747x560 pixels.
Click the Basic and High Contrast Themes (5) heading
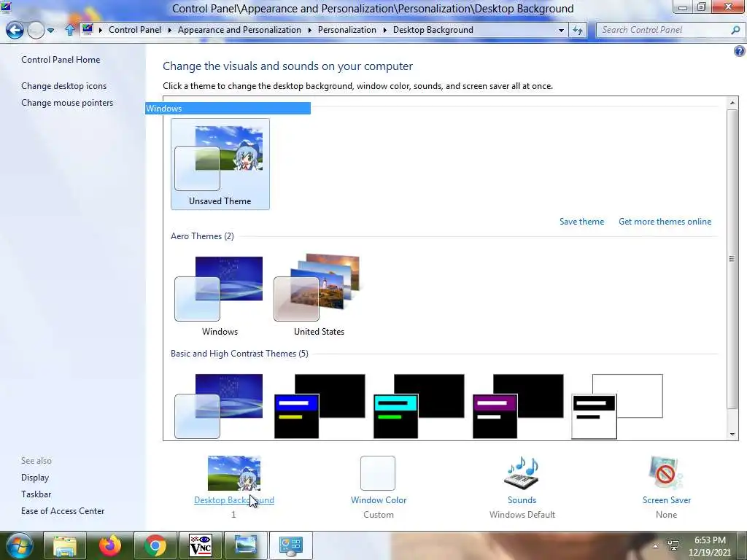point(239,354)
